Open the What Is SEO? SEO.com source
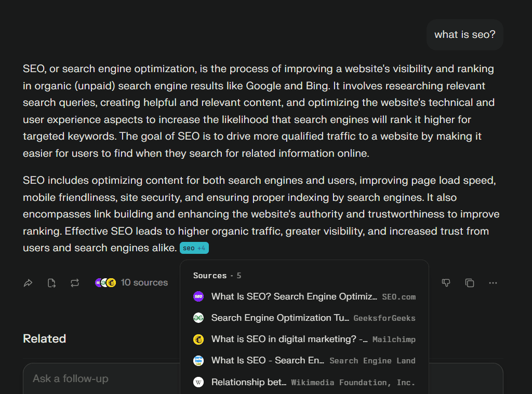The width and height of the screenshot is (532, 394). click(294, 296)
